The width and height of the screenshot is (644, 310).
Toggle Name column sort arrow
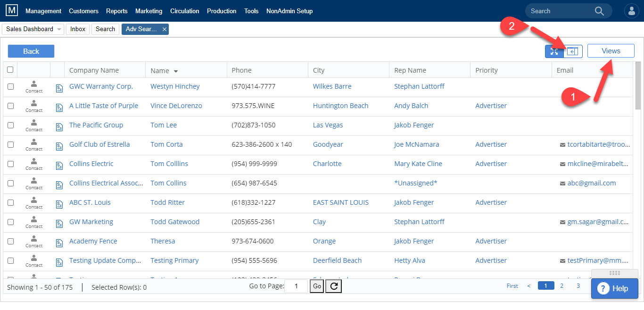click(x=176, y=71)
